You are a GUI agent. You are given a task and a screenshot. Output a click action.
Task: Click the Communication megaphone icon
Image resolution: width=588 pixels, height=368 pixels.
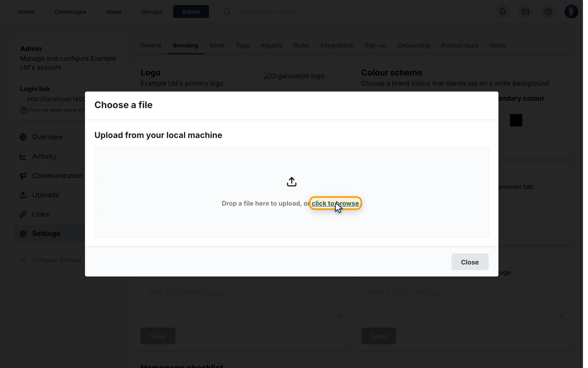(x=23, y=176)
